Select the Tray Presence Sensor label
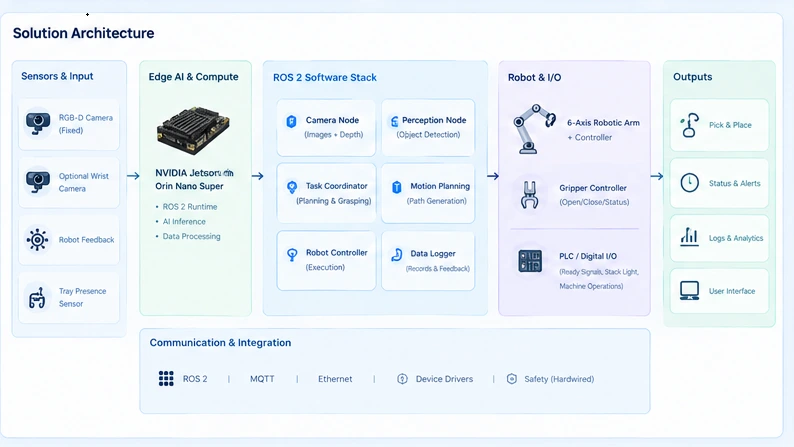 82,298
